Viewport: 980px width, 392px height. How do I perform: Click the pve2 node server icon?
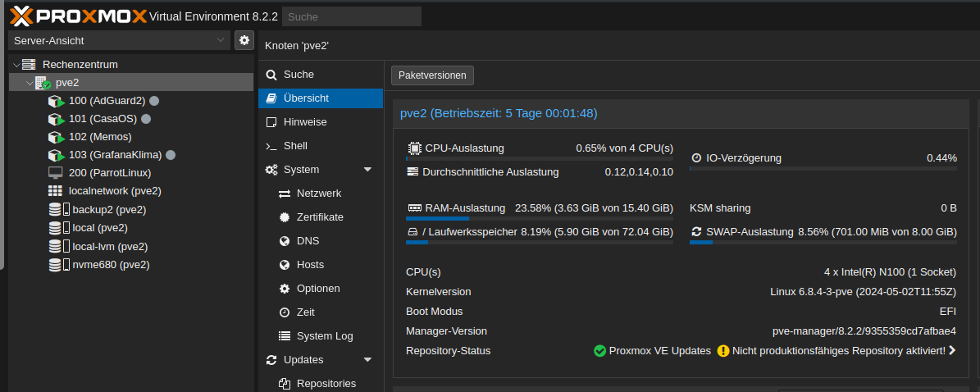(43, 83)
